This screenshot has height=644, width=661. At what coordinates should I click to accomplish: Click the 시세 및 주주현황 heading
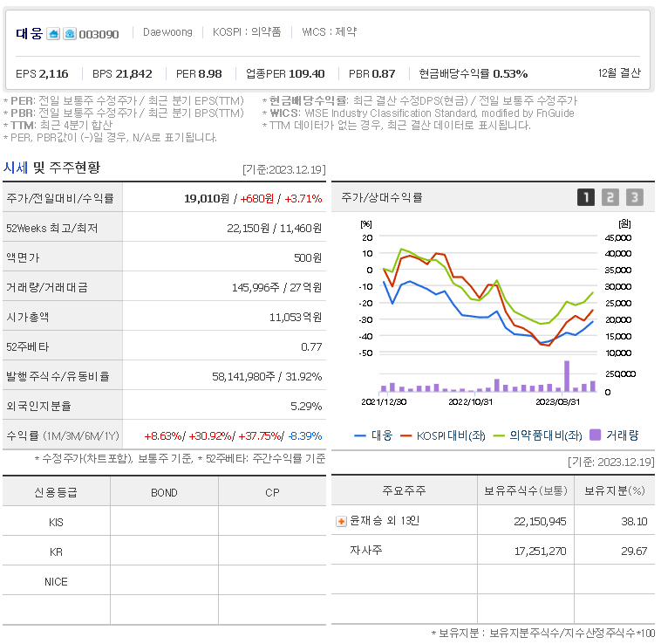click(51, 168)
